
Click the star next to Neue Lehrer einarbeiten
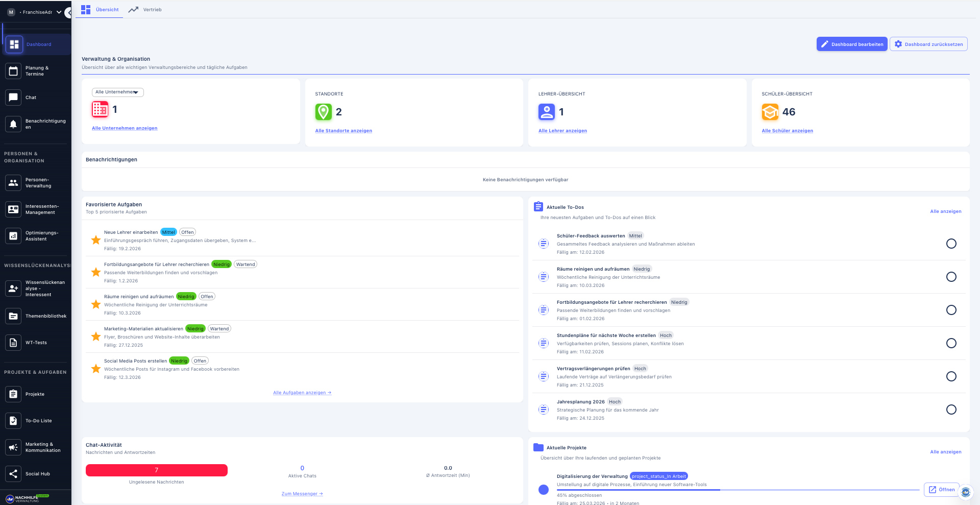pos(95,240)
